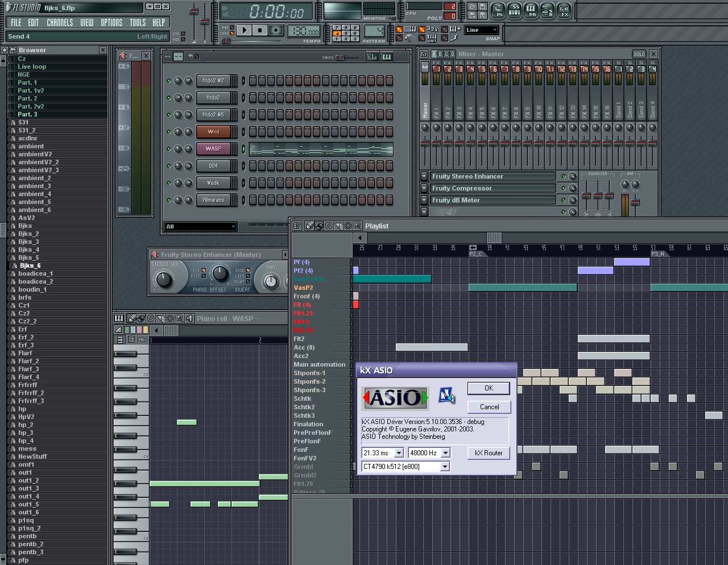The image size is (728, 565).
Task: Open the Step Sequencer with the SS icon
Action: [x=514, y=10]
